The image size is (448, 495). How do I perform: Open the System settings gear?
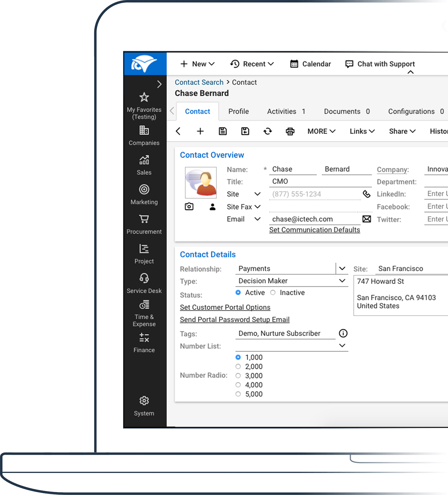point(144,406)
